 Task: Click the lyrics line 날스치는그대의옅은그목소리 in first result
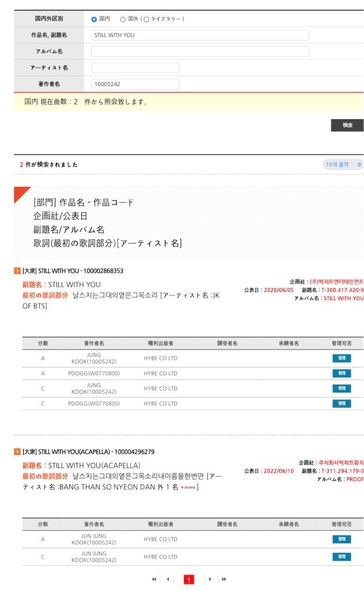pyautogui.click(x=115, y=295)
